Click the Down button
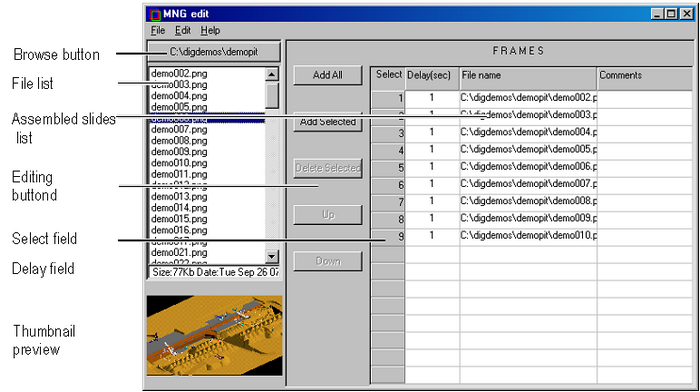The height and width of the screenshot is (392, 700). [x=328, y=261]
